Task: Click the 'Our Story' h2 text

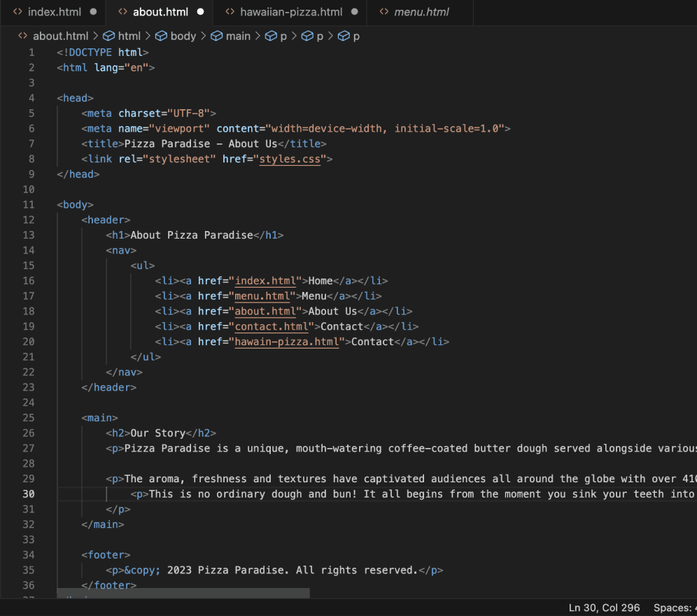Action: [157, 433]
